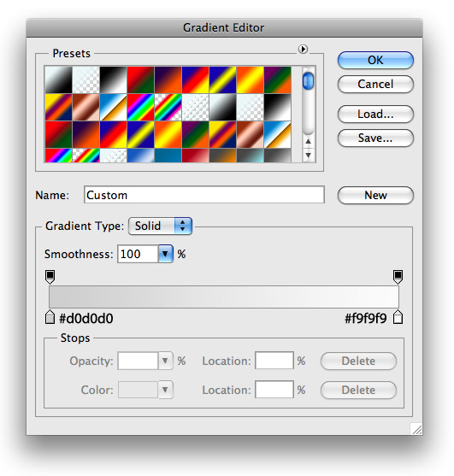
Task: Open the Smoothness dropdown arrow
Action: (x=165, y=254)
